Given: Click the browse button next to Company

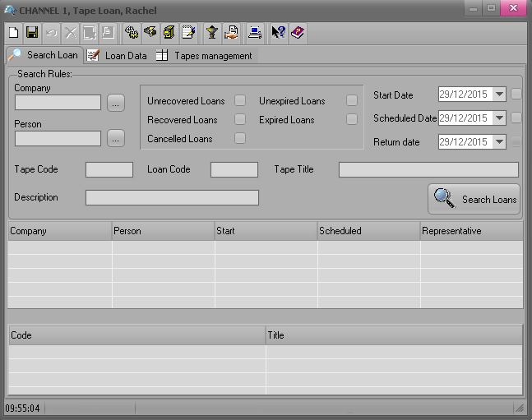Looking at the screenshot, I should (116, 103).
